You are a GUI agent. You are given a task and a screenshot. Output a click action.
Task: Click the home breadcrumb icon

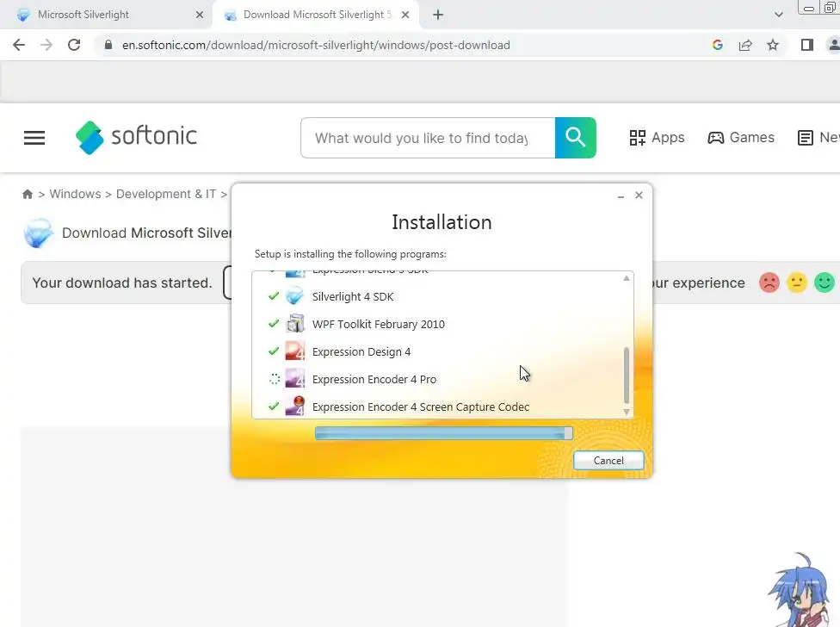[28, 194]
